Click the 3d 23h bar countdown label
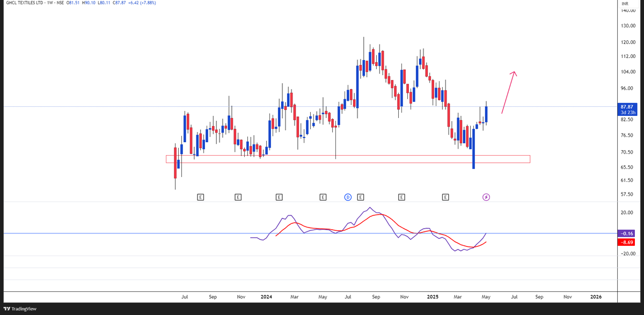Viewport: 644px width, 315px height. point(627,113)
